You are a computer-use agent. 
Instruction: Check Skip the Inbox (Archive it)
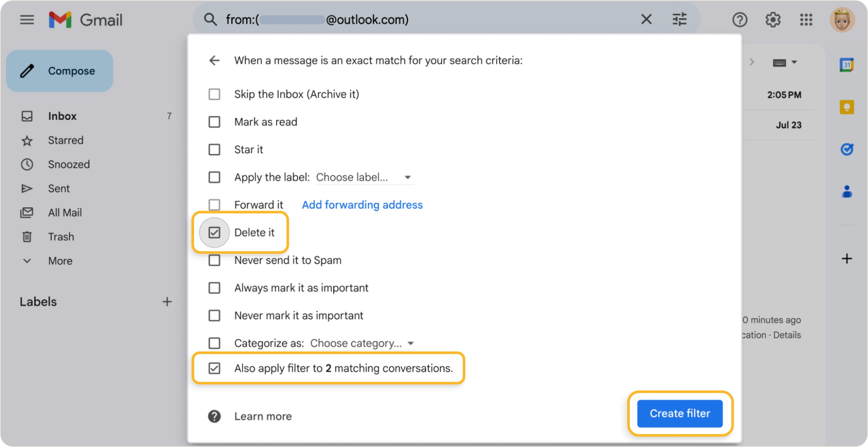(214, 94)
